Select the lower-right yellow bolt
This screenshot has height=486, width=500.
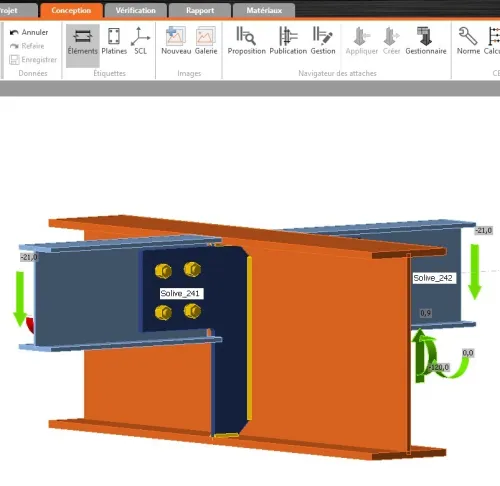pos(192,311)
